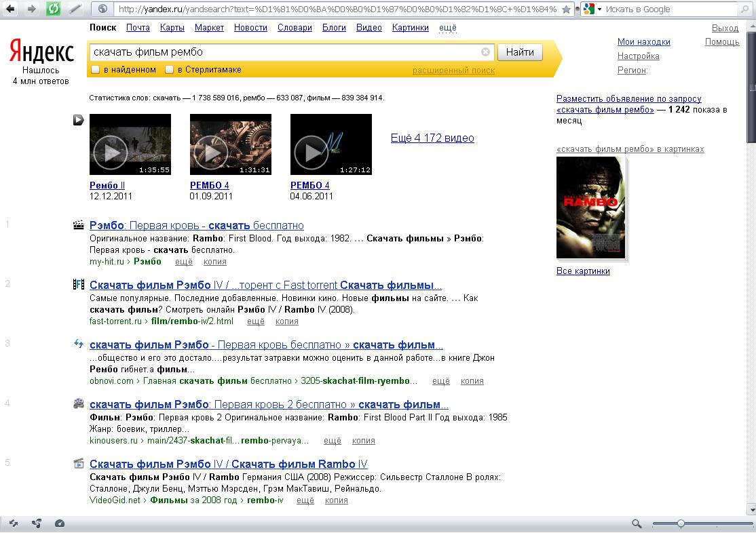The width and height of the screenshot is (756, 533).
Task: Open 'Скачать фильм Рэмбо IV / ...торент' result
Action: 265,285
